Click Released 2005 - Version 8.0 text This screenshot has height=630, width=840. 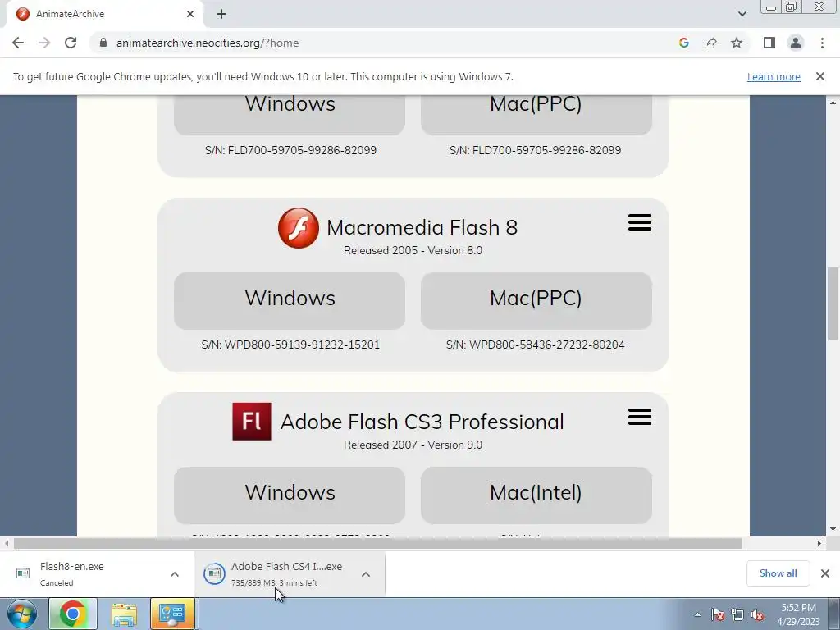pos(413,250)
